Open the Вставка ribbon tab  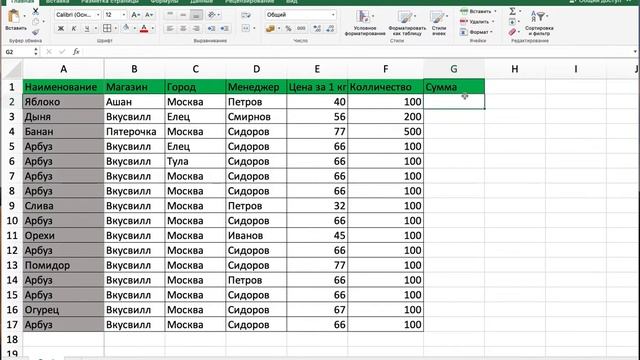coord(58,2)
